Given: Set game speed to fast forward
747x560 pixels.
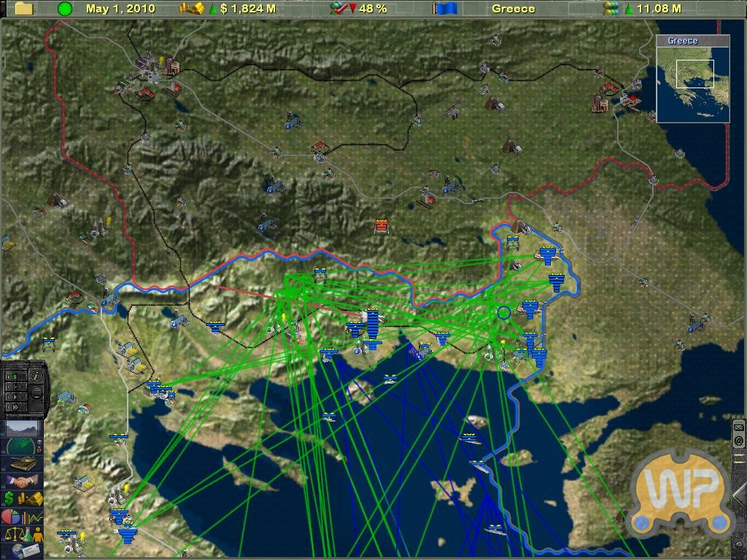Looking at the screenshot, I should point(12,407).
